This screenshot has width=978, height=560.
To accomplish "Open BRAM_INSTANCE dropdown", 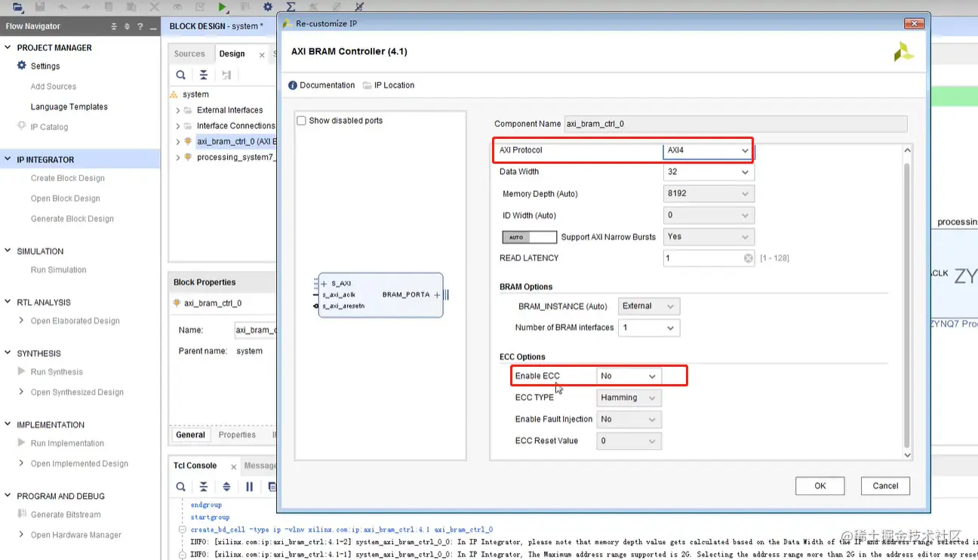I will click(x=649, y=306).
